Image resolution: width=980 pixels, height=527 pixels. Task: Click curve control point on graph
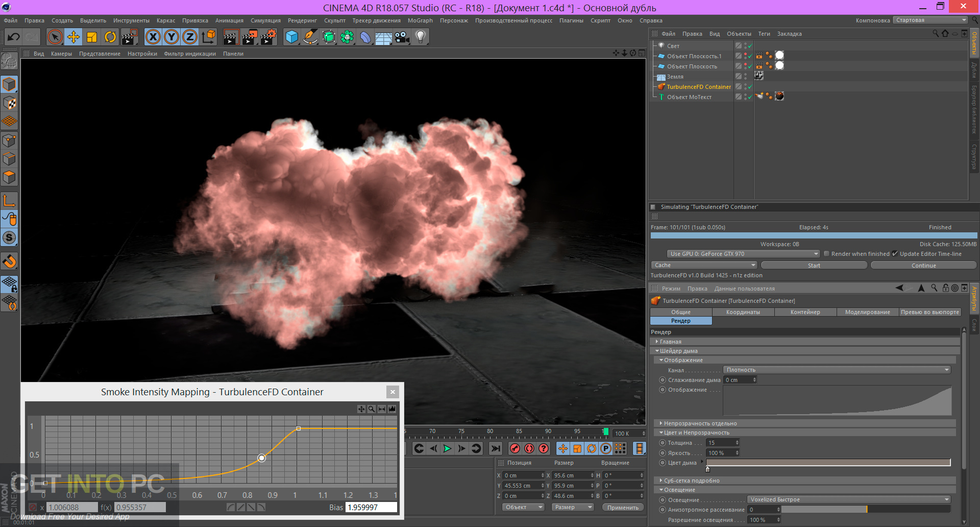click(261, 458)
